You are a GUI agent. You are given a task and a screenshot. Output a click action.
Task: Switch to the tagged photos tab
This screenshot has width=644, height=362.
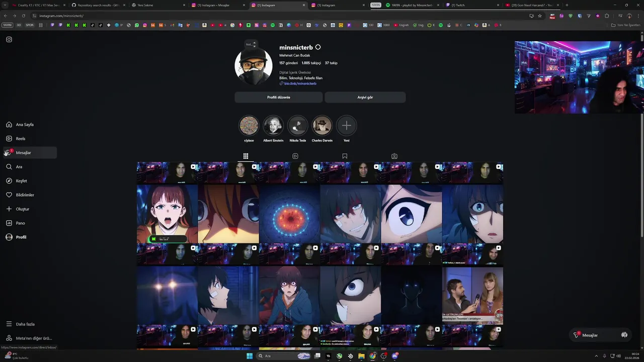(x=394, y=156)
